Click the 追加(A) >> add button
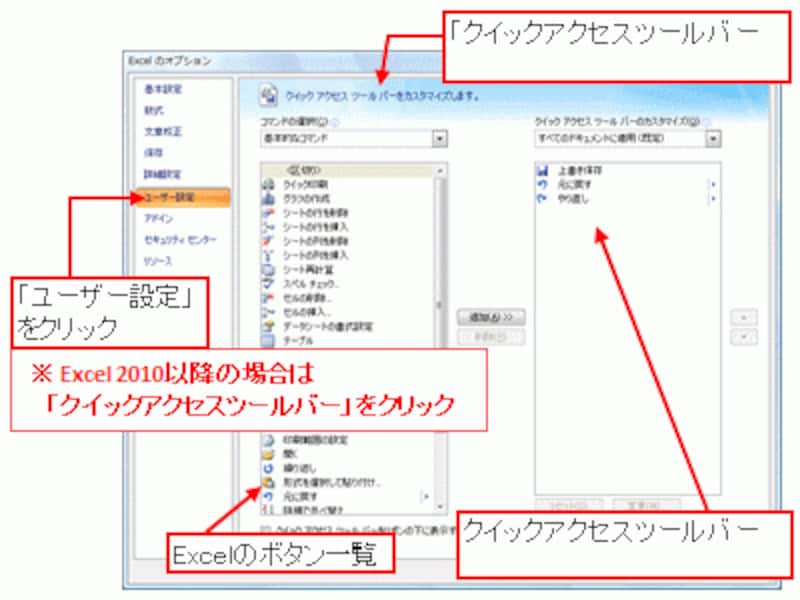The image size is (800, 600). coord(491,317)
